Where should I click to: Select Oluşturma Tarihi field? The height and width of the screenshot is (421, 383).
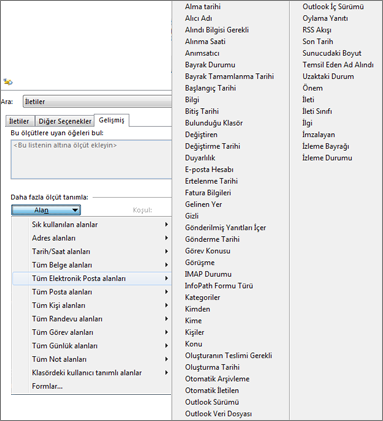point(212,367)
